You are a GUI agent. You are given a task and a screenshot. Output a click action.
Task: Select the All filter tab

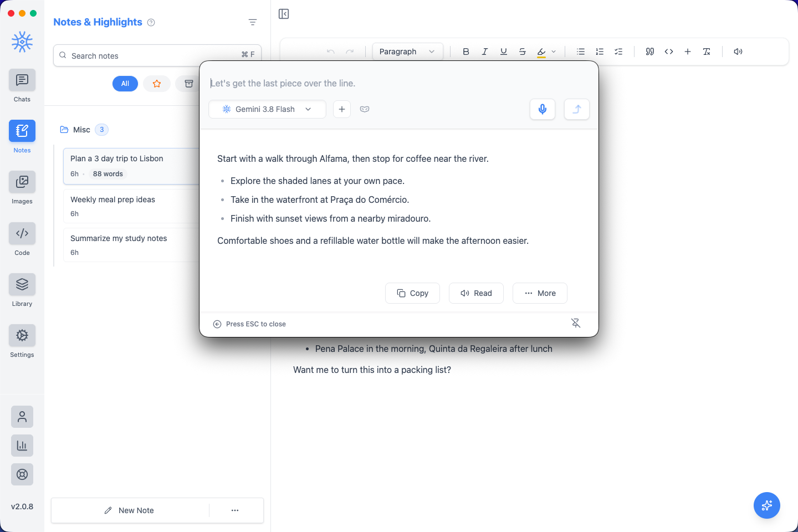[125, 84]
